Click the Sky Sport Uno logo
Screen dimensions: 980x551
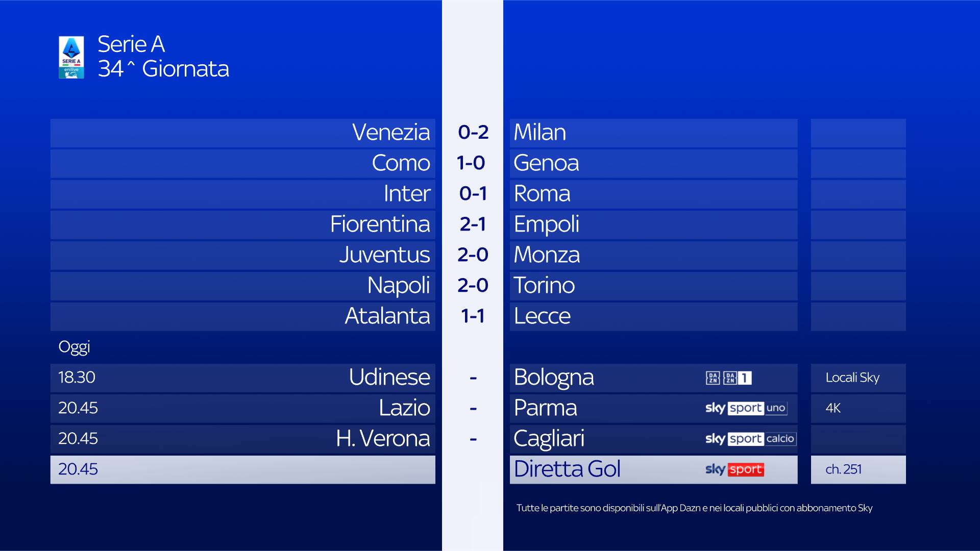746,408
